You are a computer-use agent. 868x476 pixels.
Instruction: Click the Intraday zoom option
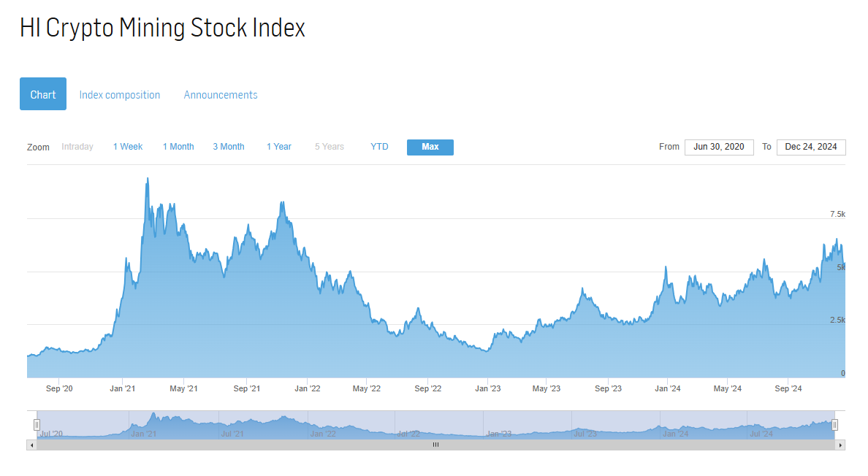pyautogui.click(x=77, y=147)
